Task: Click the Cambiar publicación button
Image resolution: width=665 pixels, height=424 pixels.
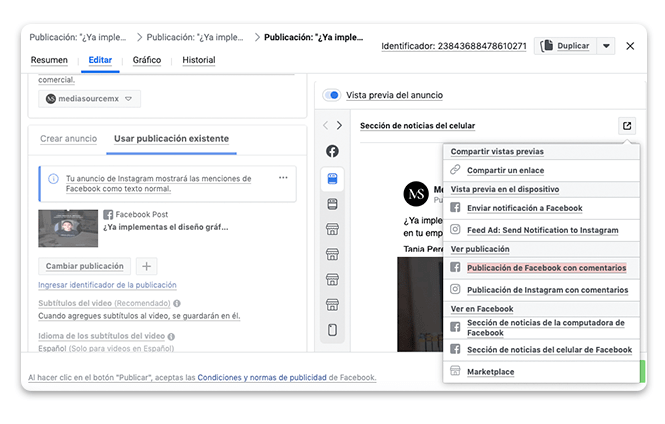Action: (85, 266)
